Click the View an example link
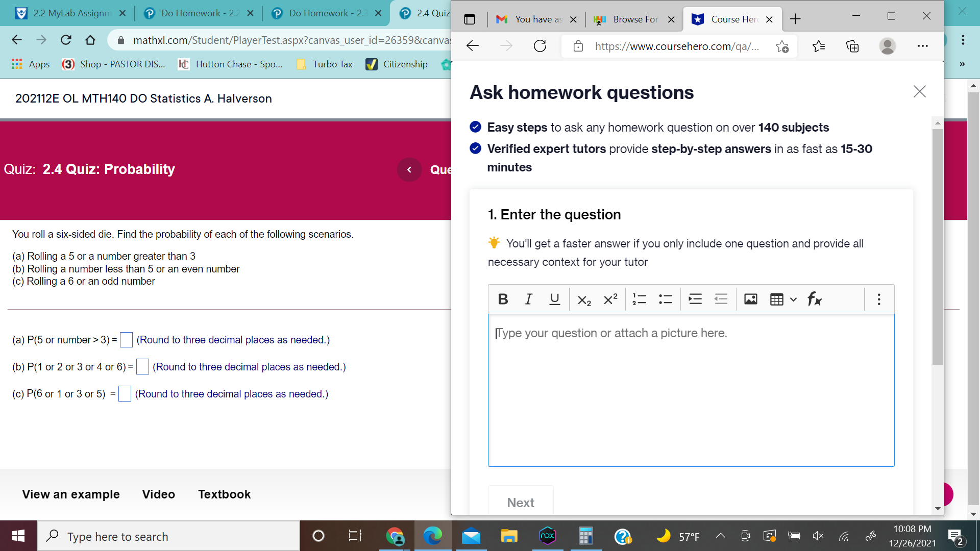Screen dimensions: 980x551 coord(71,494)
